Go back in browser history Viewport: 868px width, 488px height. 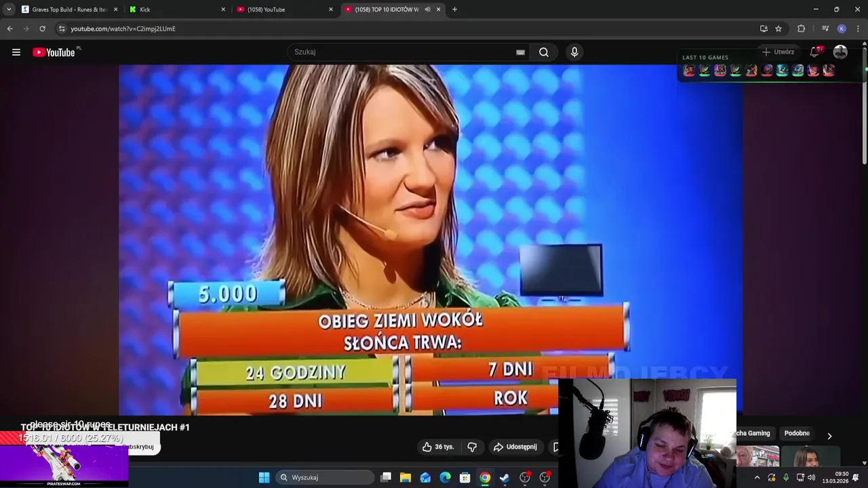(x=9, y=28)
